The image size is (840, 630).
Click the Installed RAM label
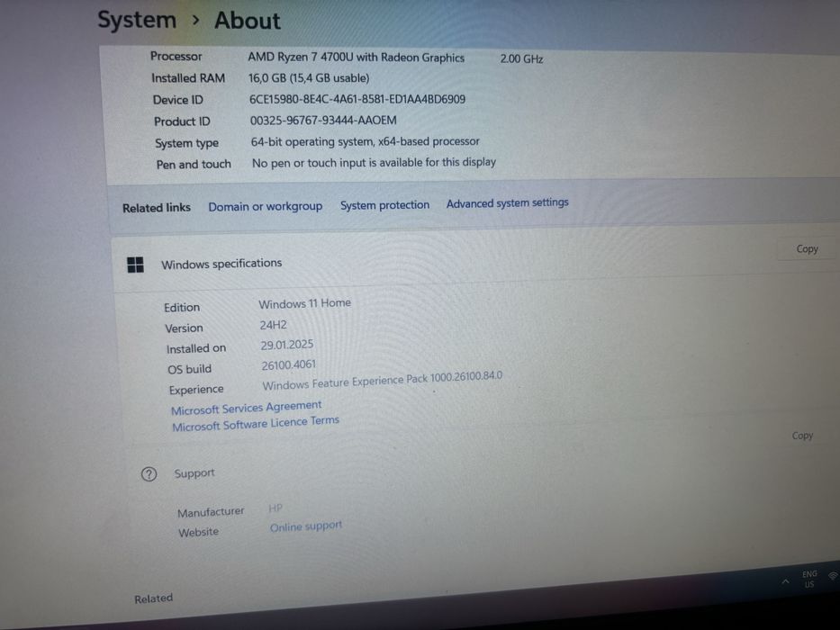(188, 78)
